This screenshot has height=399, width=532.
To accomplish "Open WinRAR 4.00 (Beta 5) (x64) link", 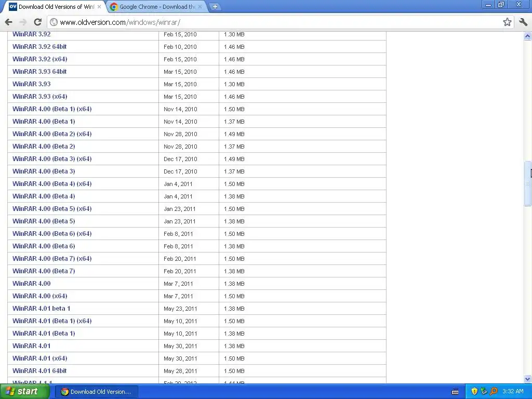I will (x=52, y=209).
